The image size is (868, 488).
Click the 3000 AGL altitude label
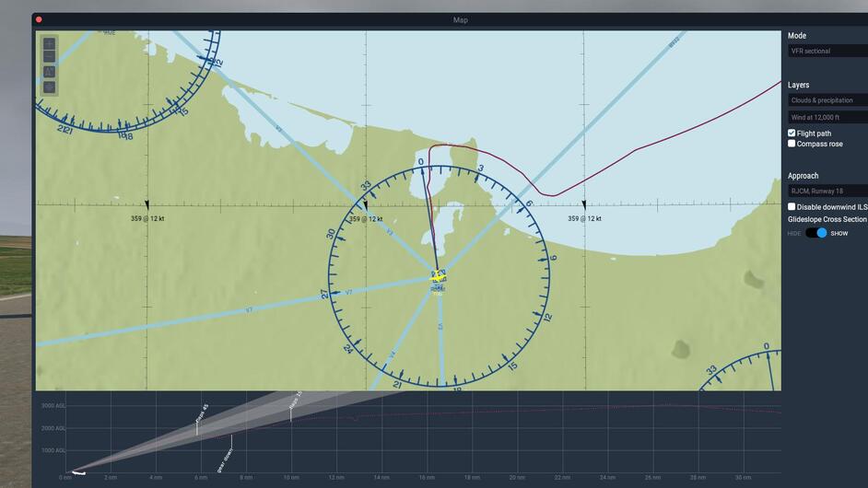pyautogui.click(x=53, y=405)
